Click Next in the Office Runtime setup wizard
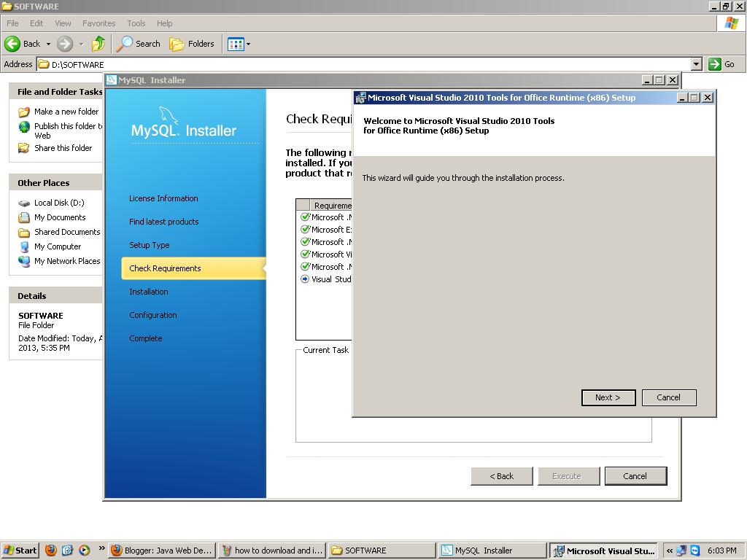 (608, 397)
